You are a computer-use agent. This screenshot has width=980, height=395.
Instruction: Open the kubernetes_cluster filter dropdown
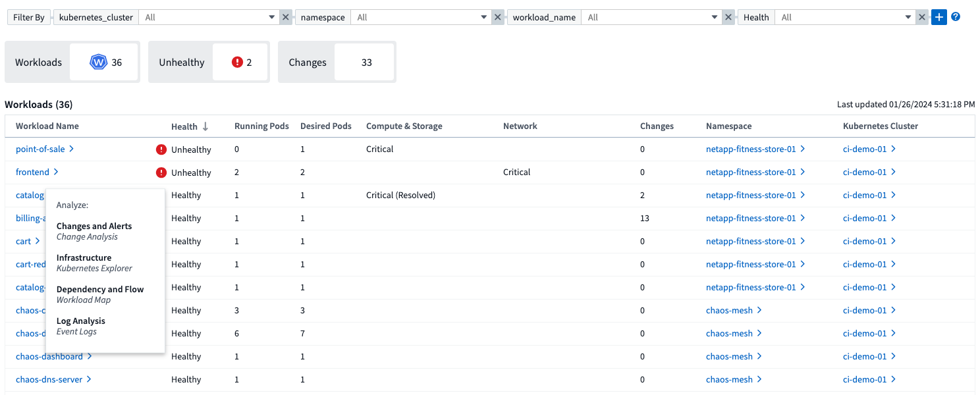[x=272, y=18]
